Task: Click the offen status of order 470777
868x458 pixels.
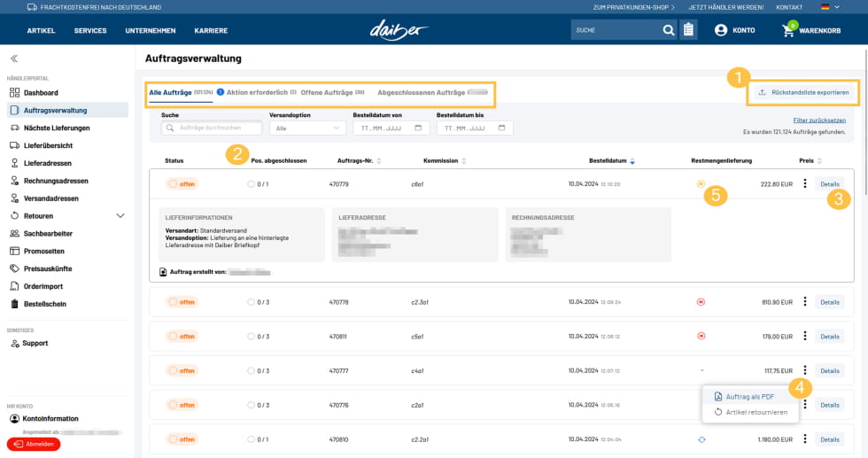Action: point(182,370)
